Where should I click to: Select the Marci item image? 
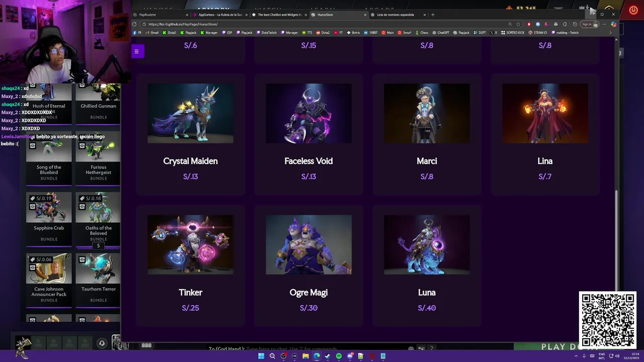click(427, 113)
